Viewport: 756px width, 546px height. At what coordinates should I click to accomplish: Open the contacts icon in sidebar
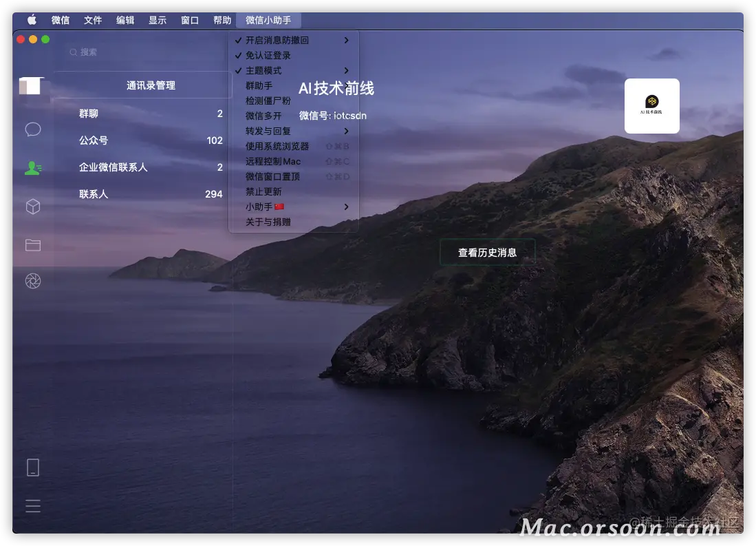(x=33, y=168)
